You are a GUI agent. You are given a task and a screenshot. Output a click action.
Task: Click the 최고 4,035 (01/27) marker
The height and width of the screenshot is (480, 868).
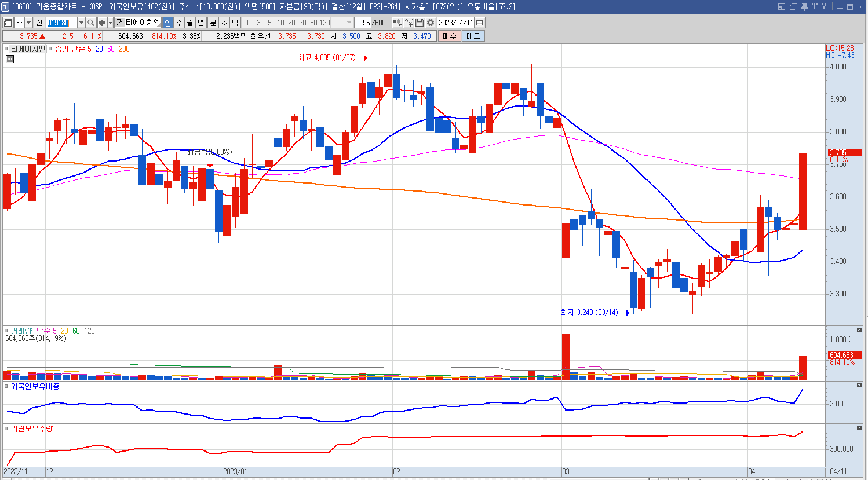333,58
